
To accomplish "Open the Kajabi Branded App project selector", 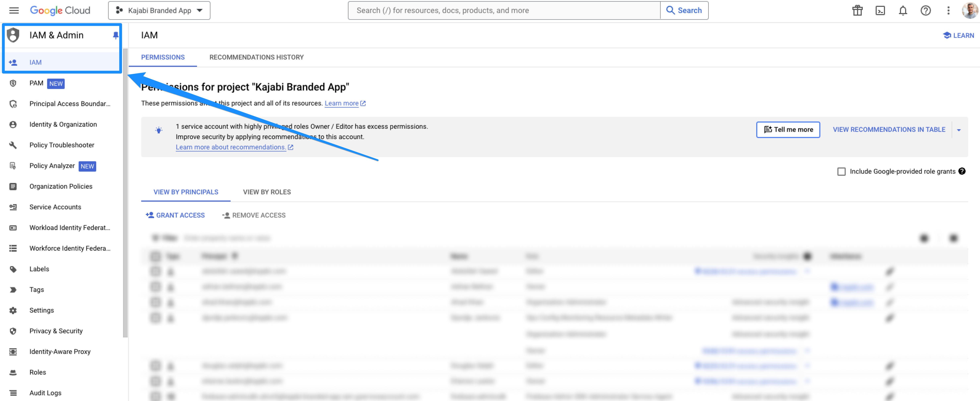I will click(159, 10).
